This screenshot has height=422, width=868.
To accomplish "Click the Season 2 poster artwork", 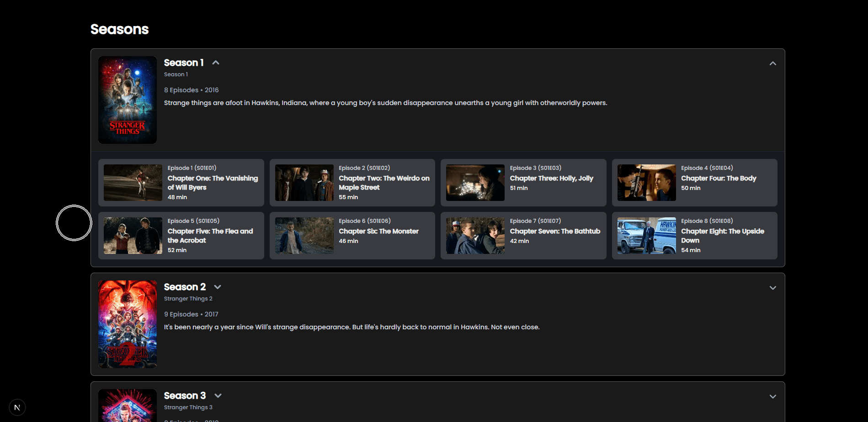I will coord(127,324).
